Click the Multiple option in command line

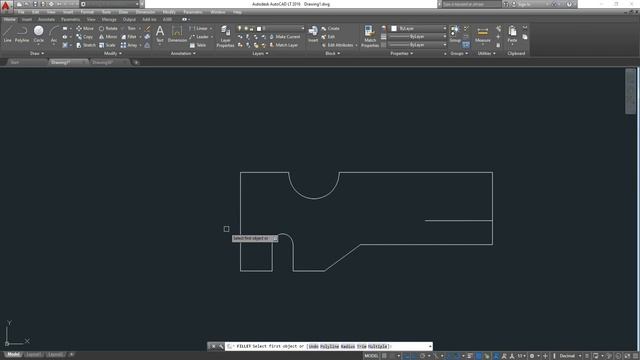378,346
